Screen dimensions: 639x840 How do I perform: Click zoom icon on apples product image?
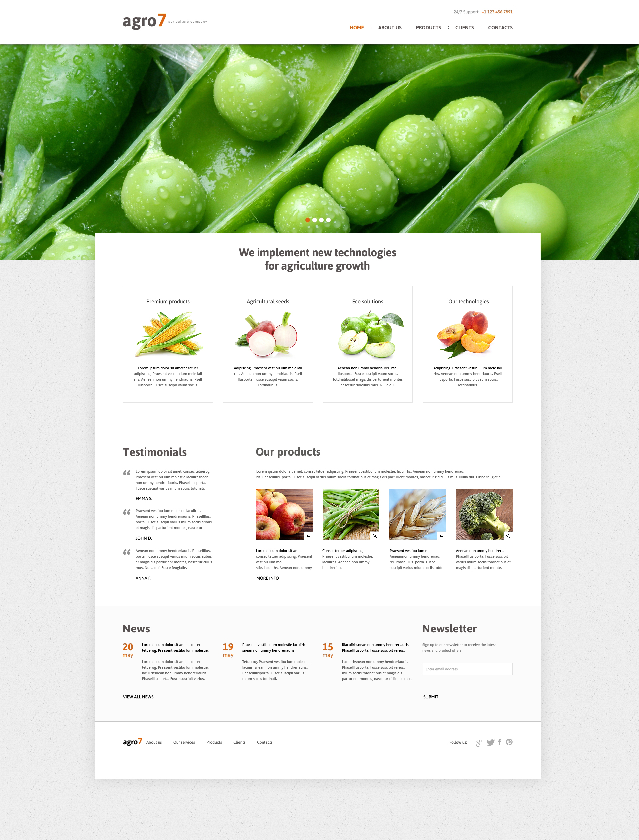click(x=308, y=536)
